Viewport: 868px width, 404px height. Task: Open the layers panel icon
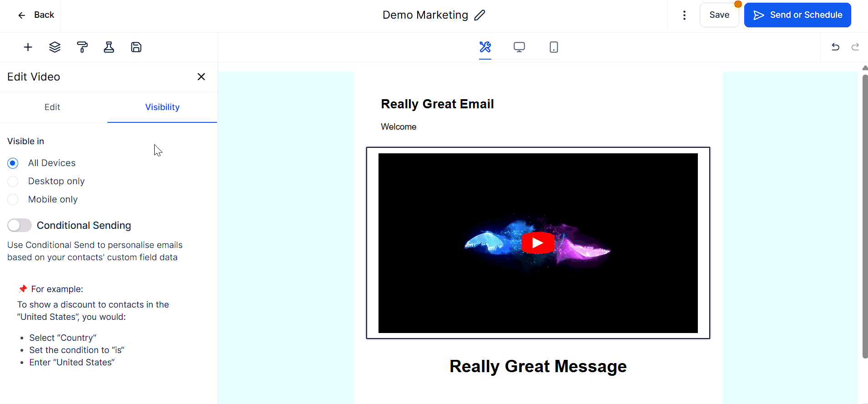(x=55, y=47)
